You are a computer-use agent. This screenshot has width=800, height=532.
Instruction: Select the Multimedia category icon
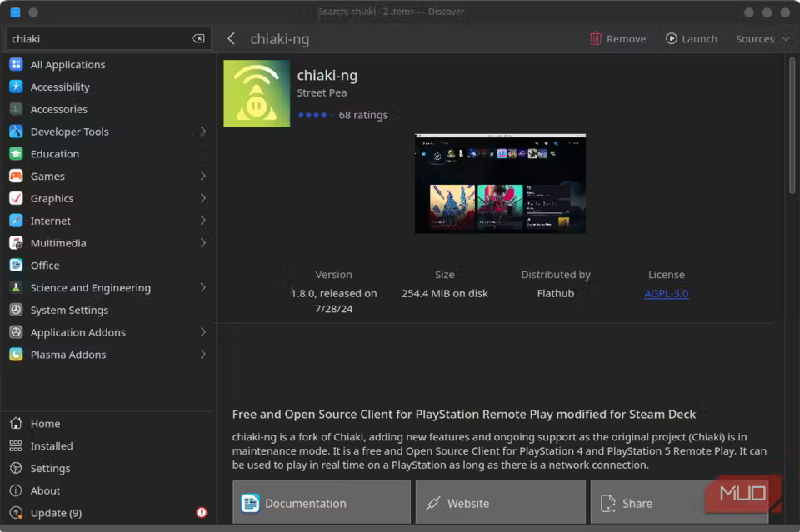16,243
